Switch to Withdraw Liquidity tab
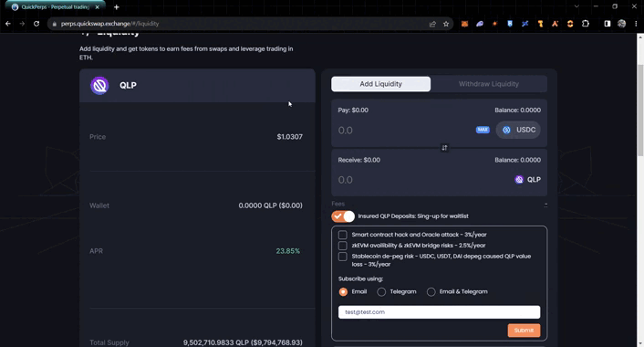 489,84
